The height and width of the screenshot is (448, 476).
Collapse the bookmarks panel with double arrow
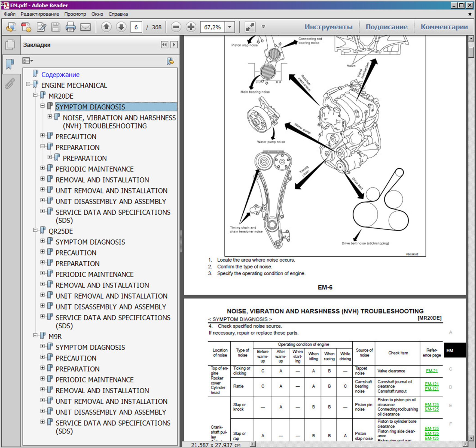(164, 45)
